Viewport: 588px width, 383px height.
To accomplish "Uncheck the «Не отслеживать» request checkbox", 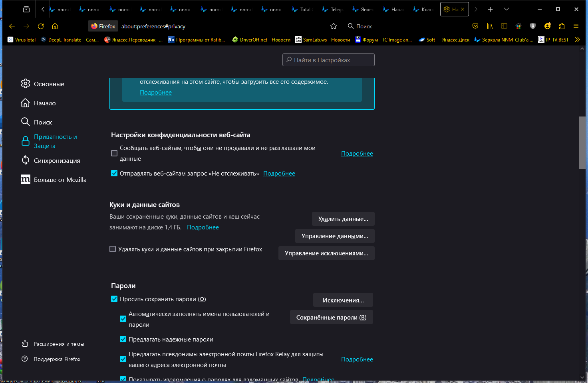I will [114, 173].
